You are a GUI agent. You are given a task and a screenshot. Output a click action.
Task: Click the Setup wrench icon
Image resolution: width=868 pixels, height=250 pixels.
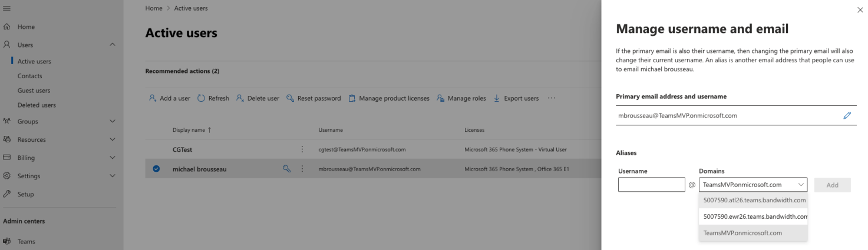tap(7, 194)
